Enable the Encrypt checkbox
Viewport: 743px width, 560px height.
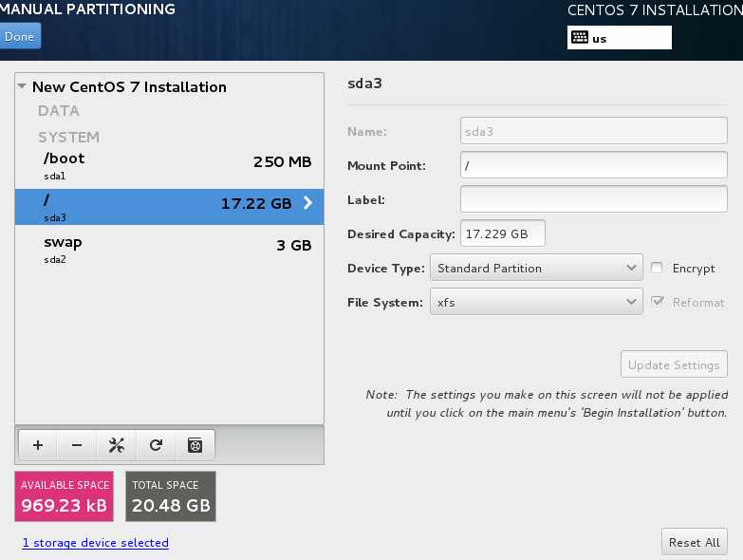click(657, 269)
